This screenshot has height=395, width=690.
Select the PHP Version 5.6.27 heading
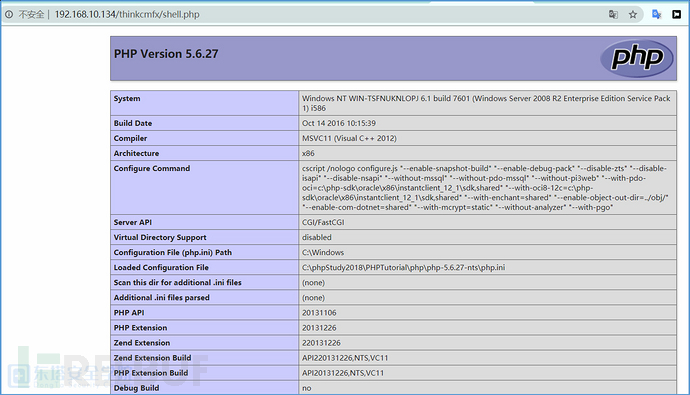pos(166,54)
